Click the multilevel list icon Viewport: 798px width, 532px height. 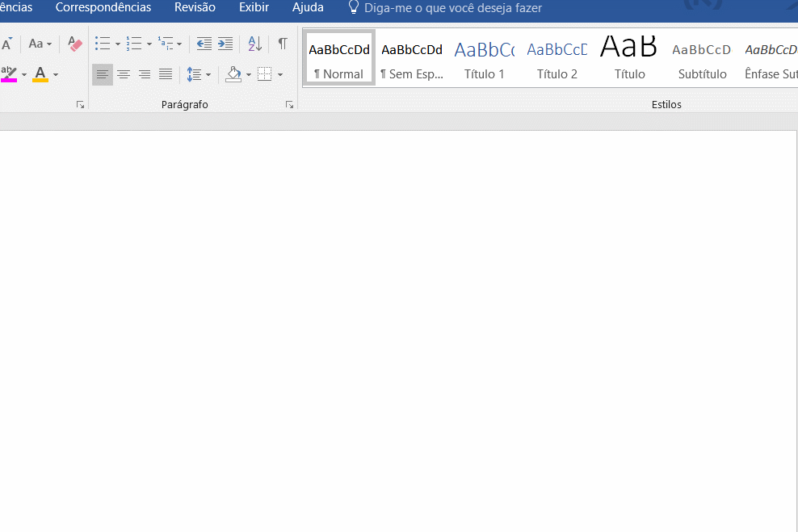coord(166,44)
